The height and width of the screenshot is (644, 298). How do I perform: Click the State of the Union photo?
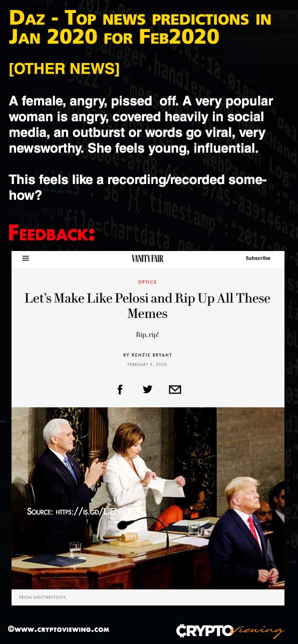(148, 498)
